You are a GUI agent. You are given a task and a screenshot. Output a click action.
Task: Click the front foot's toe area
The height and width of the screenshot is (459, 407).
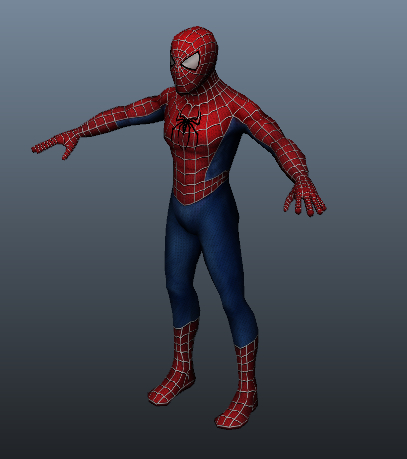point(228,421)
